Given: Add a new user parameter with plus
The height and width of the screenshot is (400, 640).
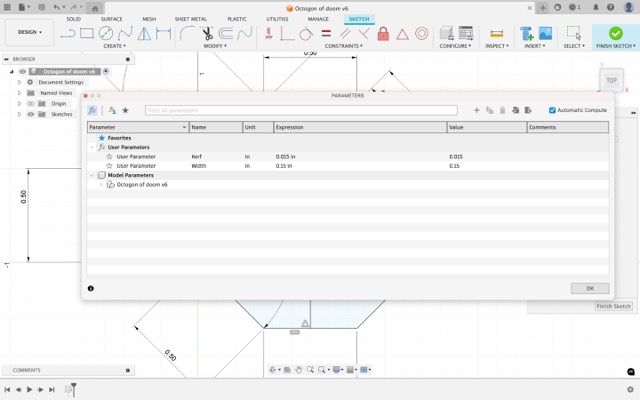Looking at the screenshot, I should tap(476, 110).
